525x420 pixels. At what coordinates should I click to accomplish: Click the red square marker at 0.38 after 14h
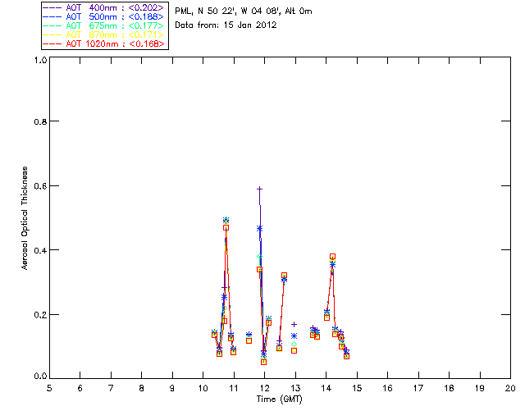click(332, 257)
